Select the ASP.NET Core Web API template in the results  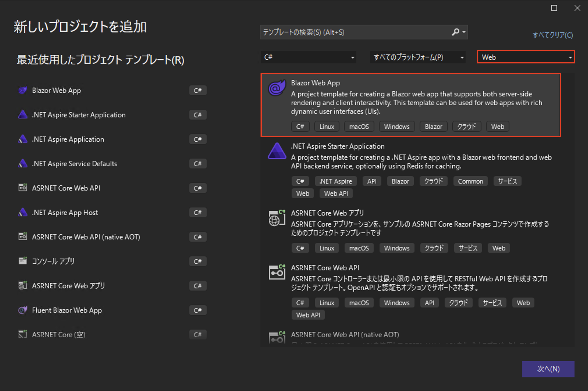point(325,268)
